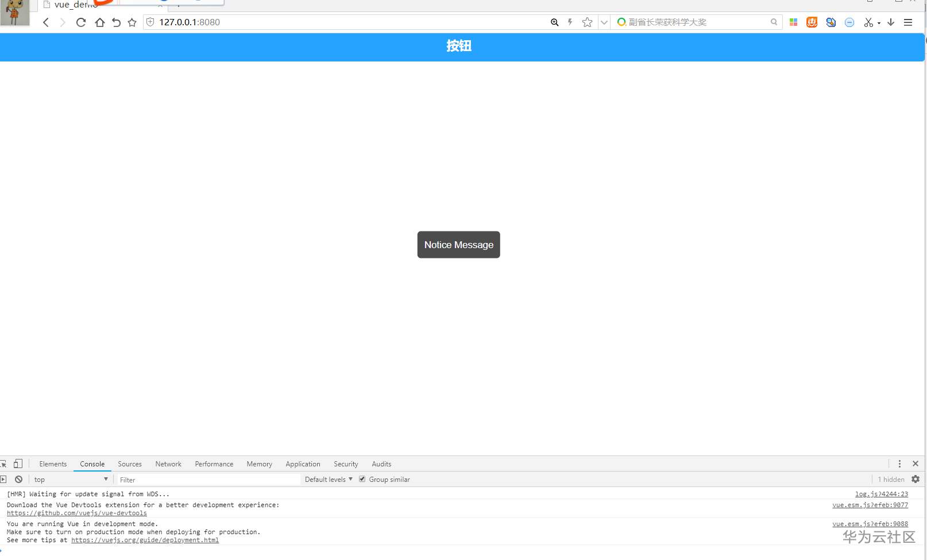Switch to the Elements tab

(53, 464)
